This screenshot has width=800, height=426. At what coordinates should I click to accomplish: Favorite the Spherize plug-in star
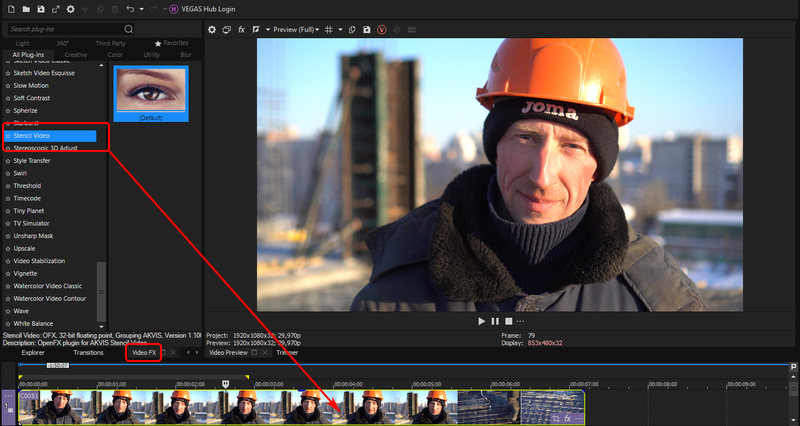pos(8,111)
